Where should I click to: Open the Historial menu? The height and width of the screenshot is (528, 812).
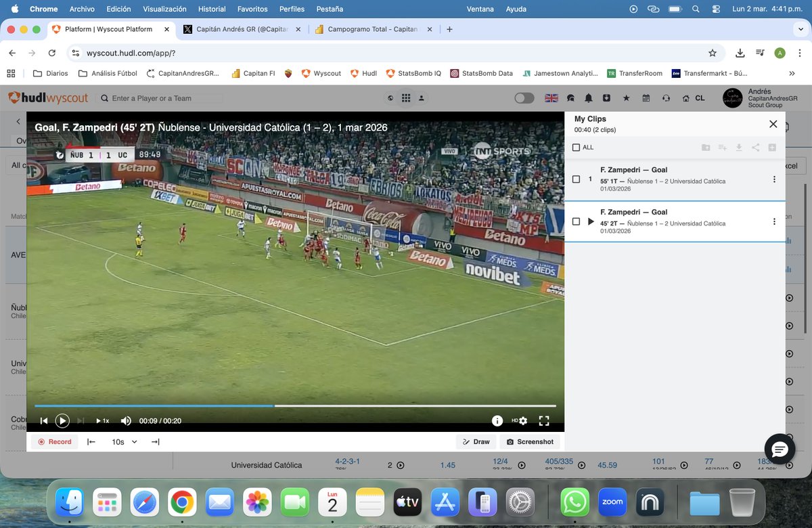(212, 9)
